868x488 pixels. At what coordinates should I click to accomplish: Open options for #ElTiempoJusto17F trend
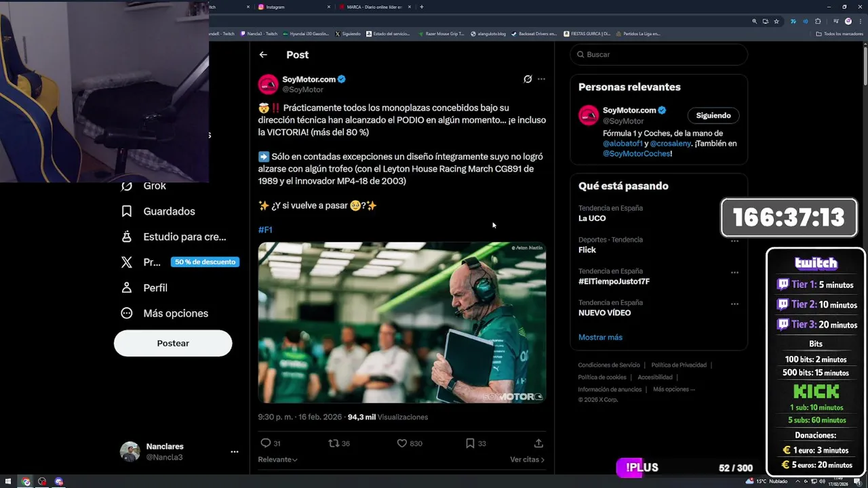pos(734,272)
